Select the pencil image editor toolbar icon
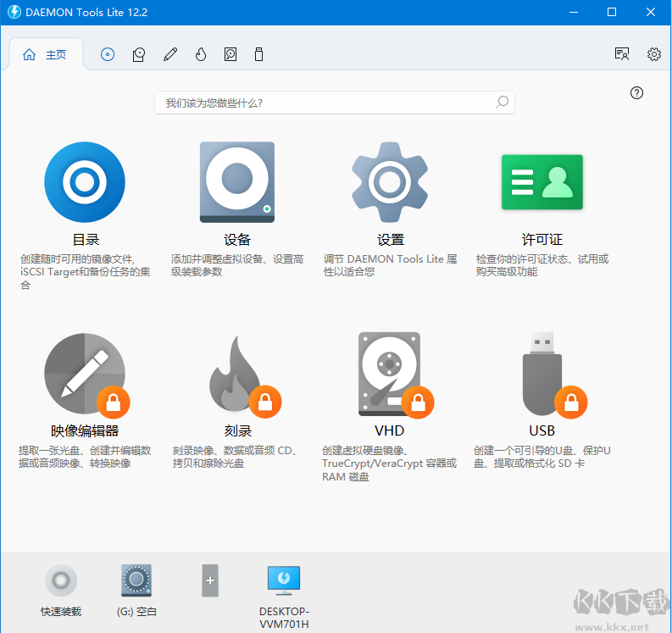672x633 pixels. pos(170,54)
